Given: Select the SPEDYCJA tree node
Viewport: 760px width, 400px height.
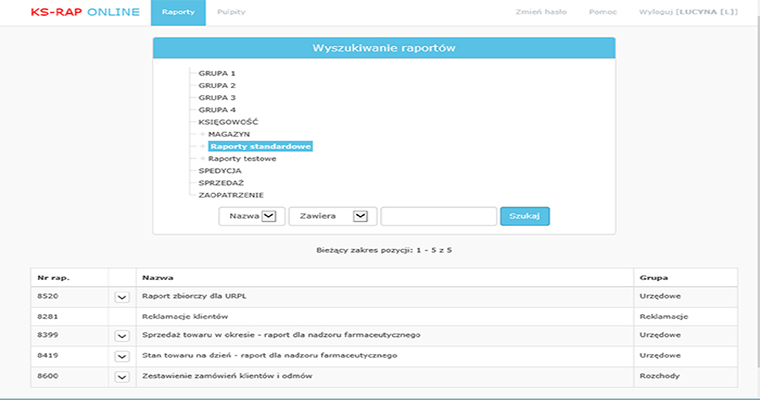Looking at the screenshot, I should coord(220,171).
